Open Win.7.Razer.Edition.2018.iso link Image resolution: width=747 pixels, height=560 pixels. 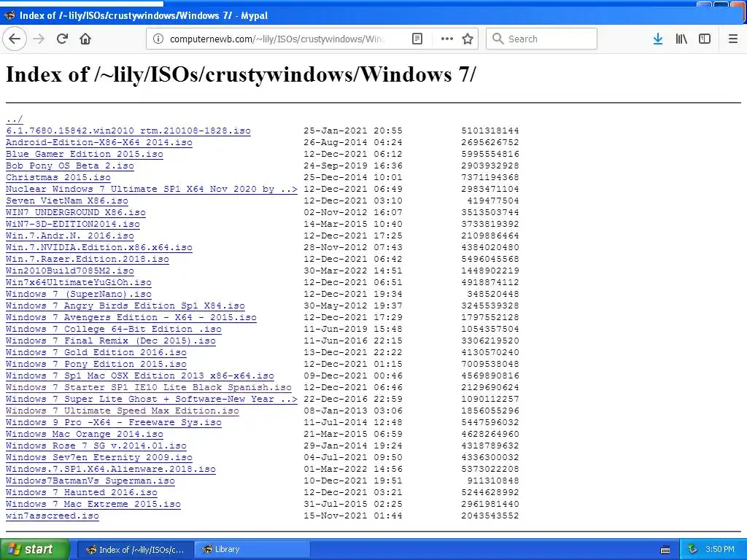[88, 259]
